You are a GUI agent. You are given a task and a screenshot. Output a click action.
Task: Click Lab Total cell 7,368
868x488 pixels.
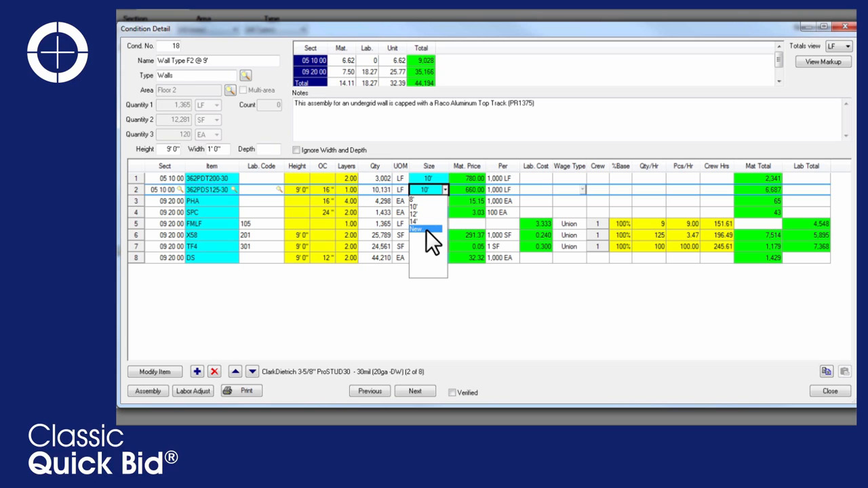click(x=806, y=247)
